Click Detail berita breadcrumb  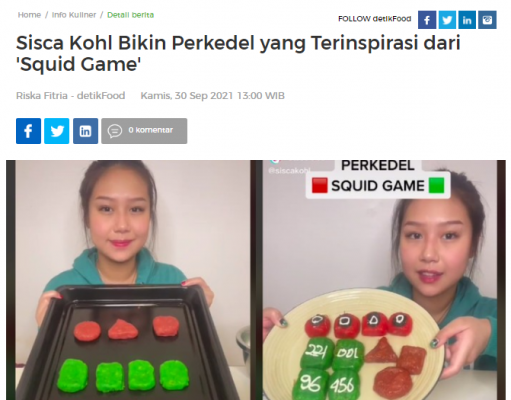tap(130, 15)
